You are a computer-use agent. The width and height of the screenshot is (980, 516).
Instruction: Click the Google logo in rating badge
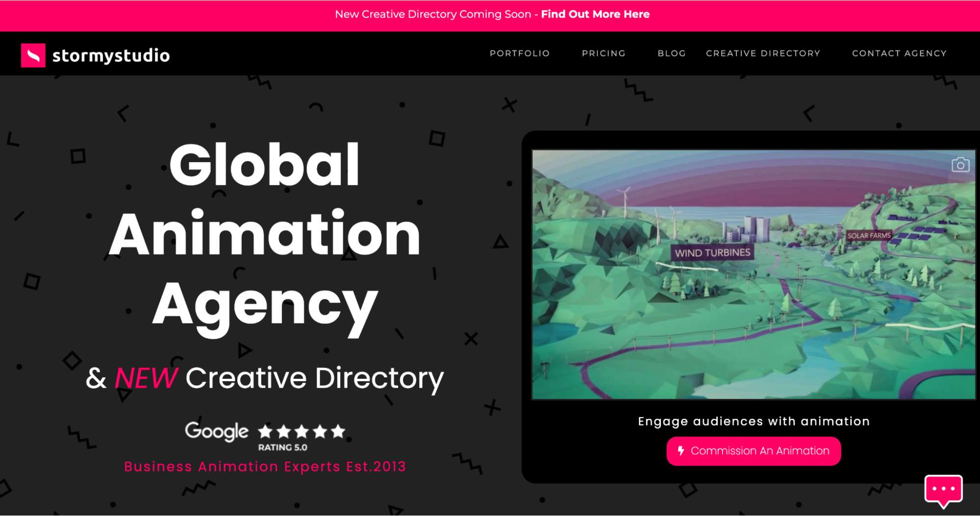coord(216,431)
